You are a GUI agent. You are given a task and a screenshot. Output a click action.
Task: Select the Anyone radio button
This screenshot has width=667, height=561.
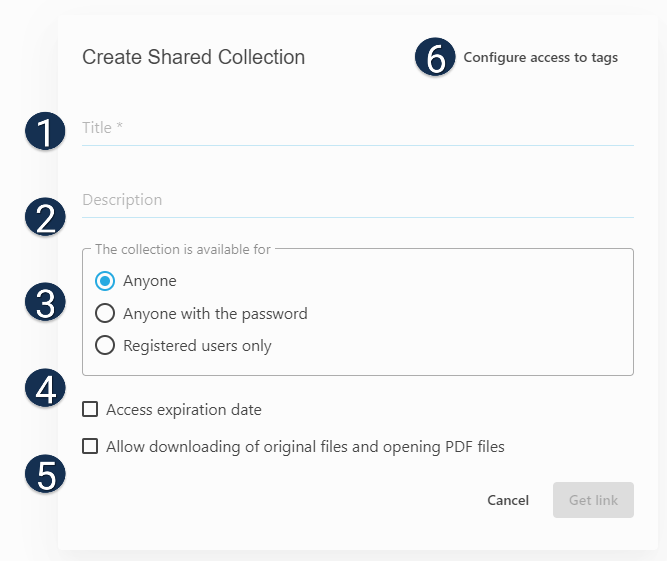104,281
